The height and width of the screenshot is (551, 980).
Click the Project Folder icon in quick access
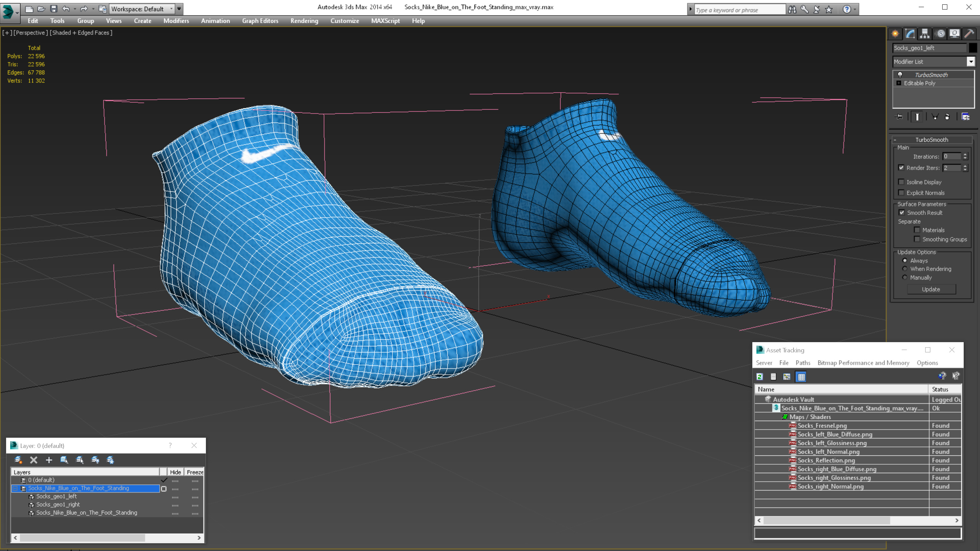[x=102, y=9]
